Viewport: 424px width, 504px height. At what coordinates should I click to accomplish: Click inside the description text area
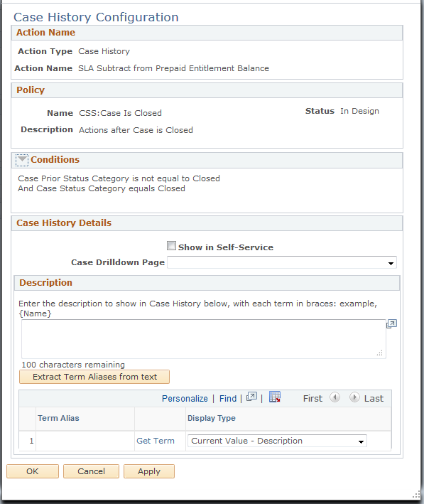[204, 339]
